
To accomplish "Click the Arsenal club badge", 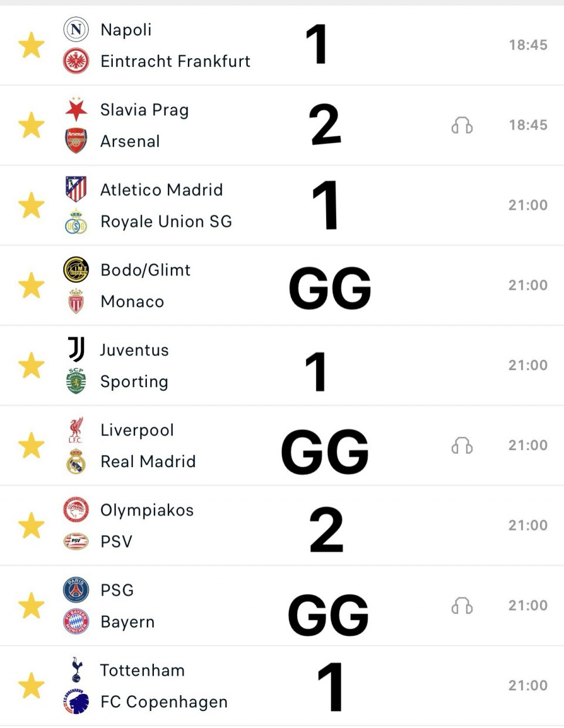I will tap(76, 141).
